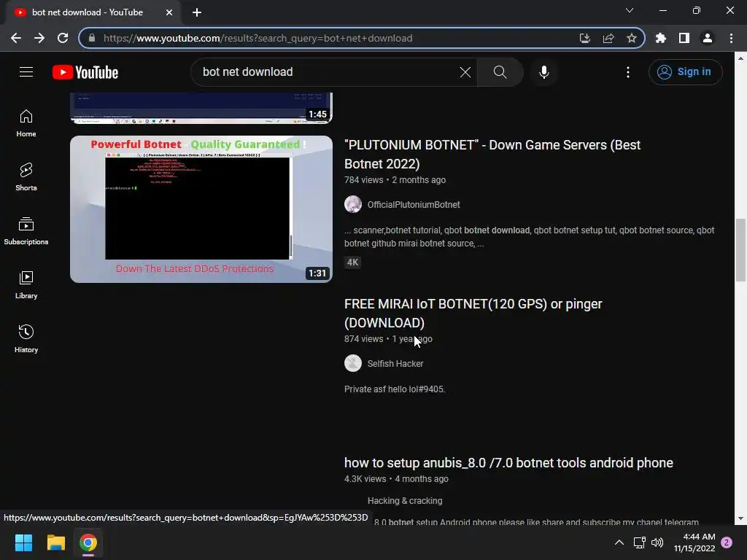
Task: Focus the browser address bar URL
Action: [258, 38]
